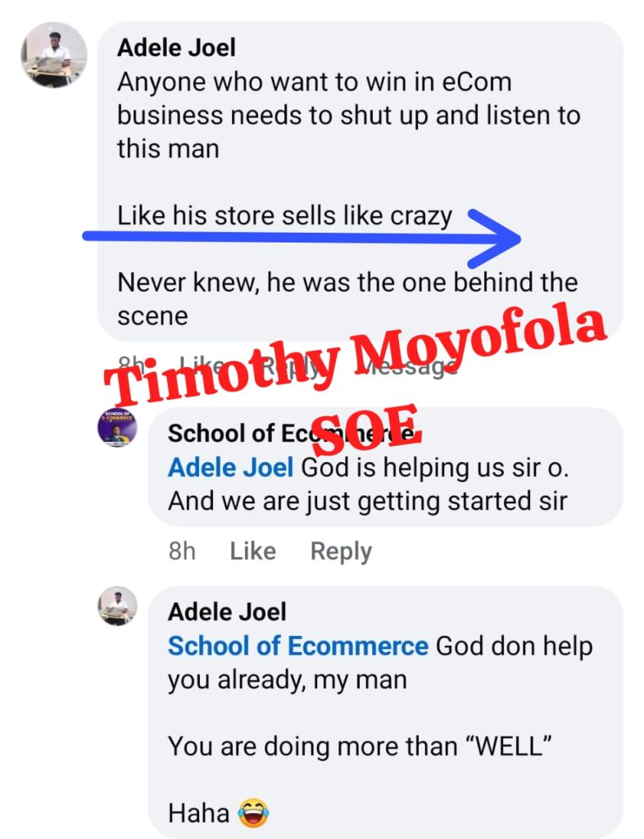Open Adele Joel's avatar on the top comment
The image size is (644, 839).
[53, 55]
